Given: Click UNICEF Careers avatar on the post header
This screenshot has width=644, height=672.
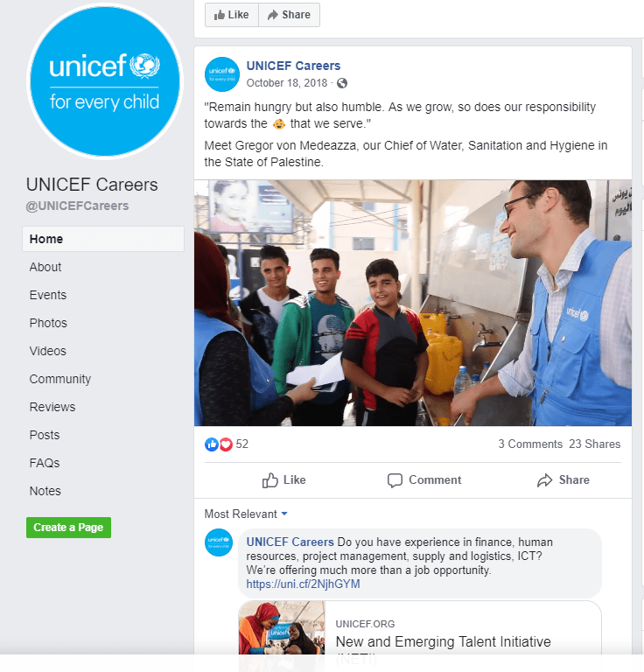Looking at the screenshot, I should coord(222,74).
